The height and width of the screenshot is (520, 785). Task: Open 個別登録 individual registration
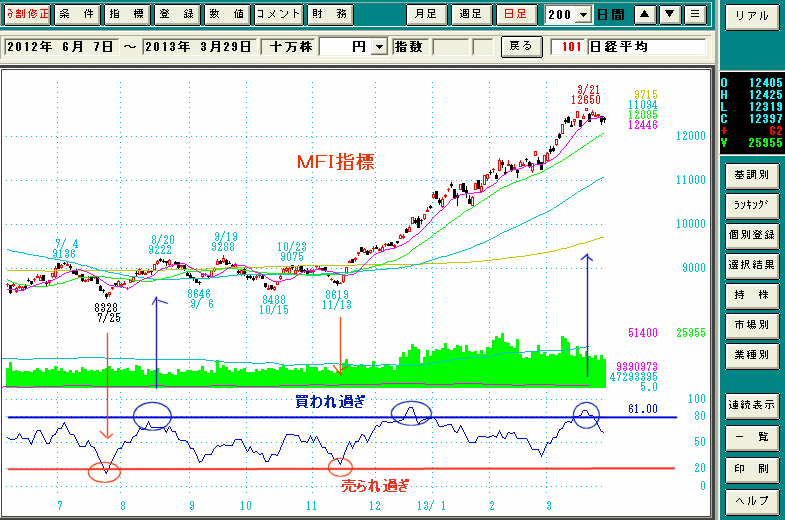(752, 236)
